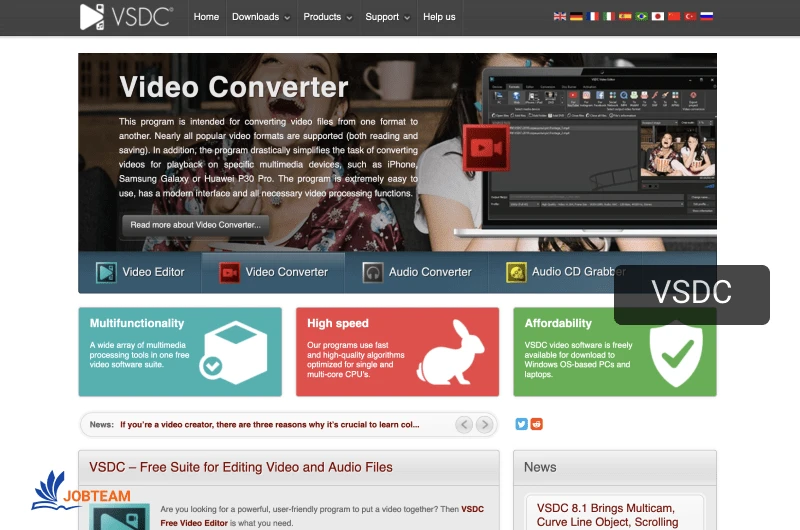Switch language with the Turkish flag
Image resolution: width=800 pixels, height=530 pixels.
690,16
